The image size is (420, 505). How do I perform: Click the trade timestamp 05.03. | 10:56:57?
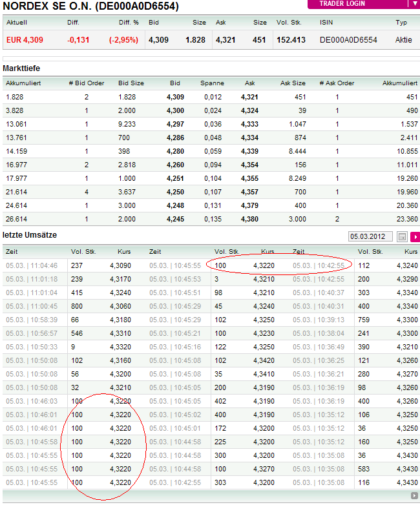(x=32, y=333)
